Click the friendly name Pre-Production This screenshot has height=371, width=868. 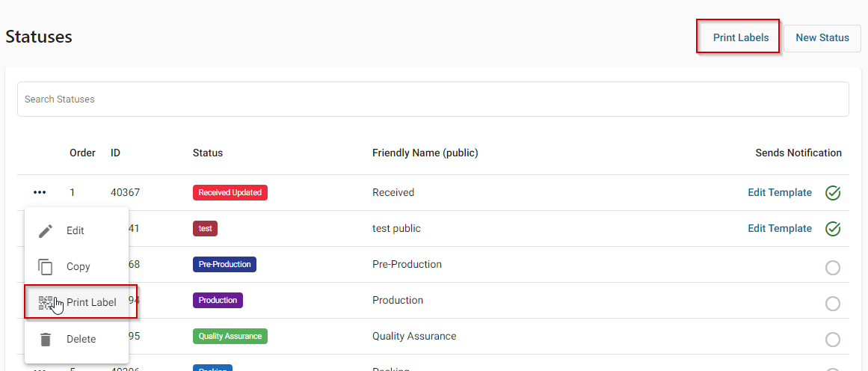tap(407, 264)
